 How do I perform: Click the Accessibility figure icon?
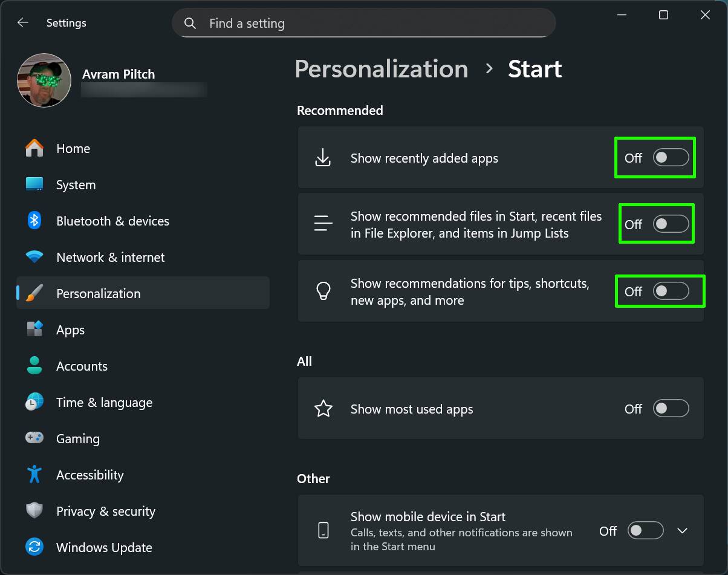pyautogui.click(x=34, y=475)
